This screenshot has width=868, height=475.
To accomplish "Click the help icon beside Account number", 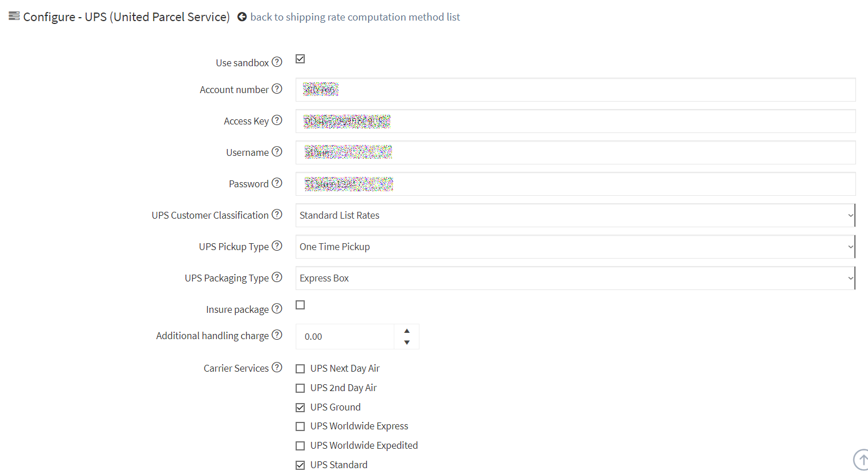I will coord(277,88).
